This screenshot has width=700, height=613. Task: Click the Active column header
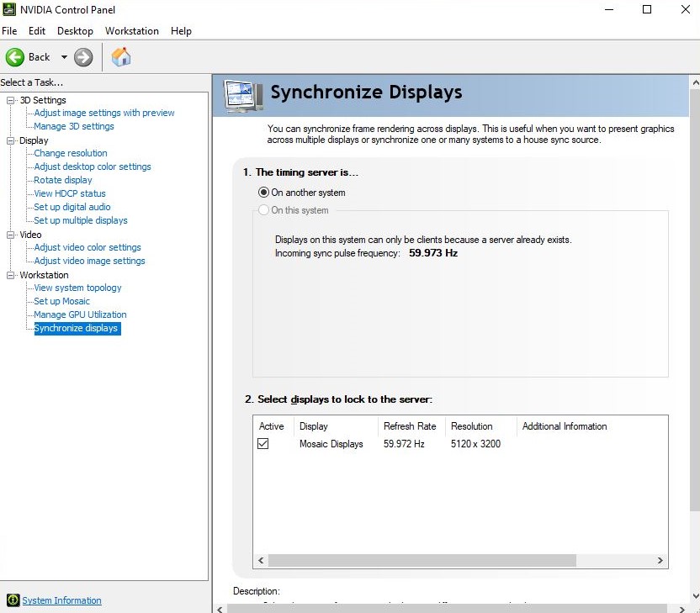(x=273, y=426)
